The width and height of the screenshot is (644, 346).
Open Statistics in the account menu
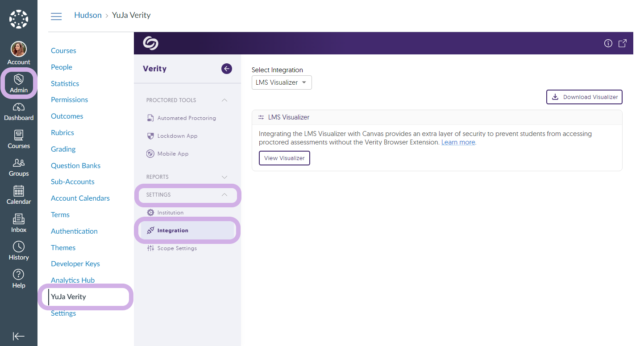(65, 84)
